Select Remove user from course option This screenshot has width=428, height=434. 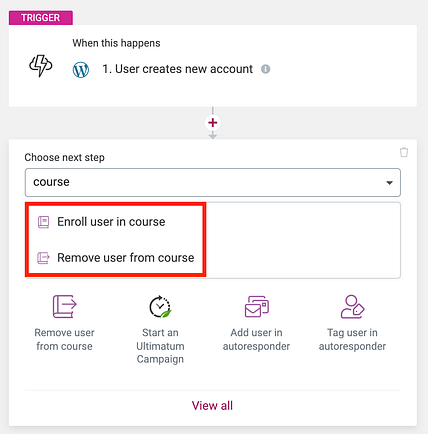coord(115,258)
